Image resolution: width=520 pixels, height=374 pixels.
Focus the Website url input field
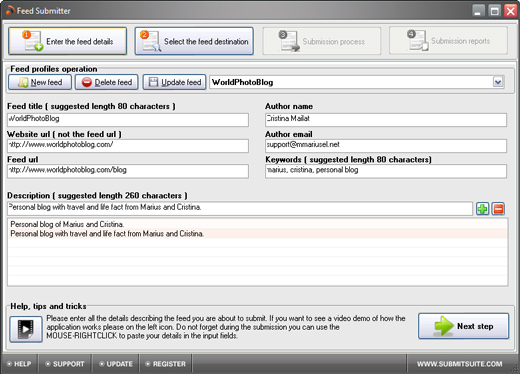point(128,146)
